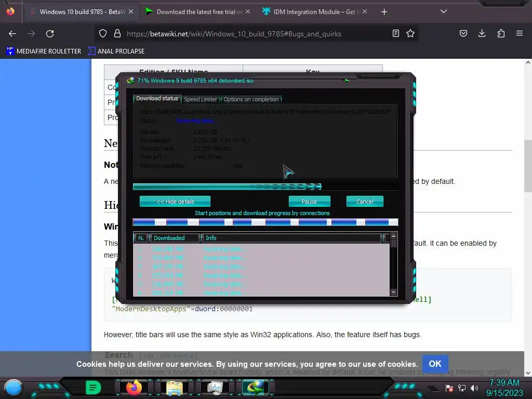Open File Explorer from taskbar
Image resolution: width=532 pixels, height=399 pixels.
175,388
